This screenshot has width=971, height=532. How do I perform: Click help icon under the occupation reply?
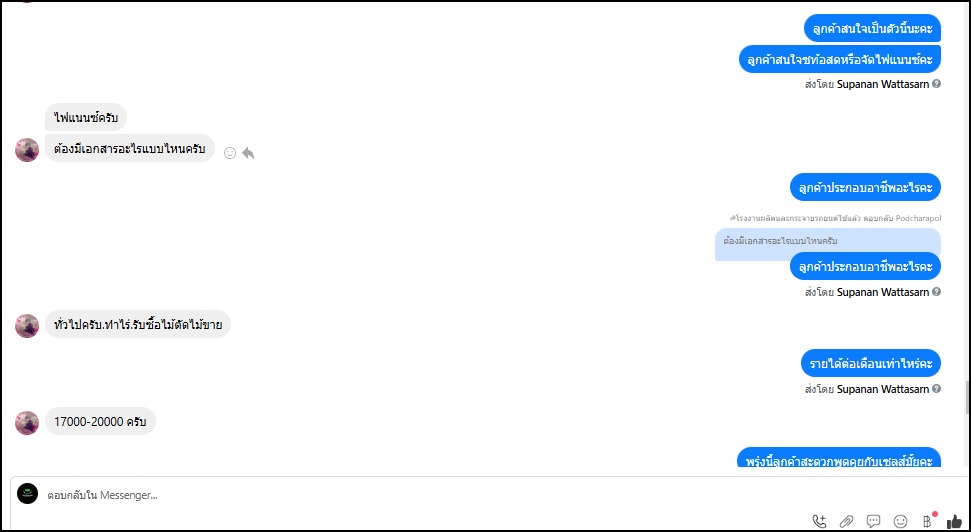[936, 292]
